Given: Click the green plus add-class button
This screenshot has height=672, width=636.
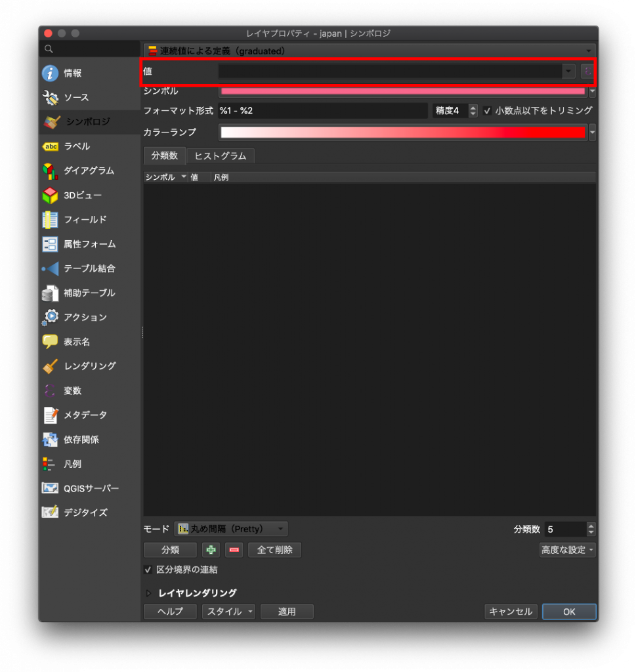Looking at the screenshot, I should click(x=211, y=550).
